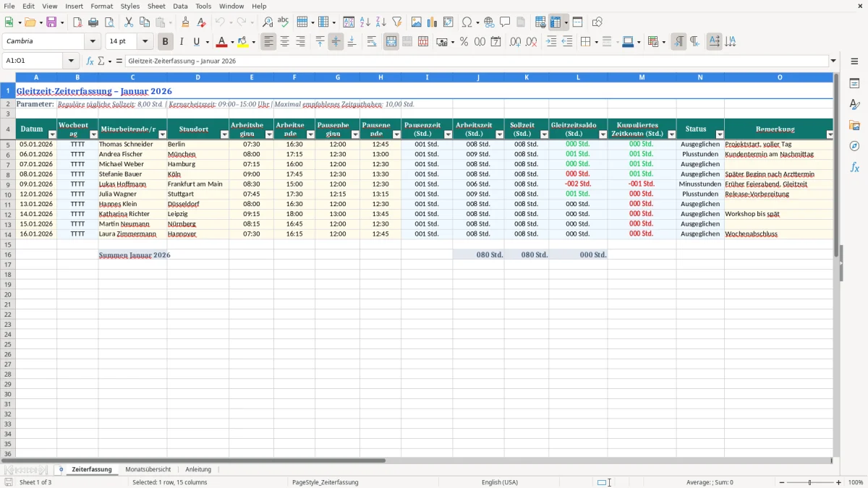Open the Bemerkung column filter dropdown
The width and height of the screenshot is (868, 488).
tap(830, 134)
